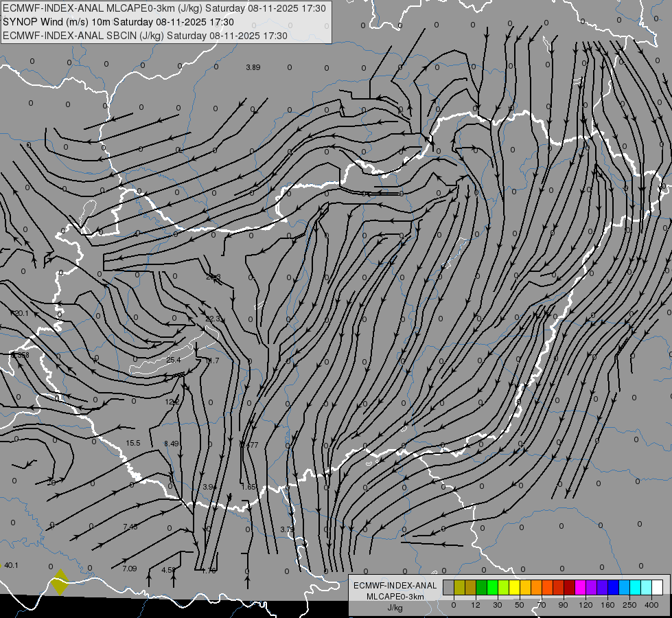Click the olive yellow legend swatch after gray
This screenshot has width=672, height=618.
point(459,587)
